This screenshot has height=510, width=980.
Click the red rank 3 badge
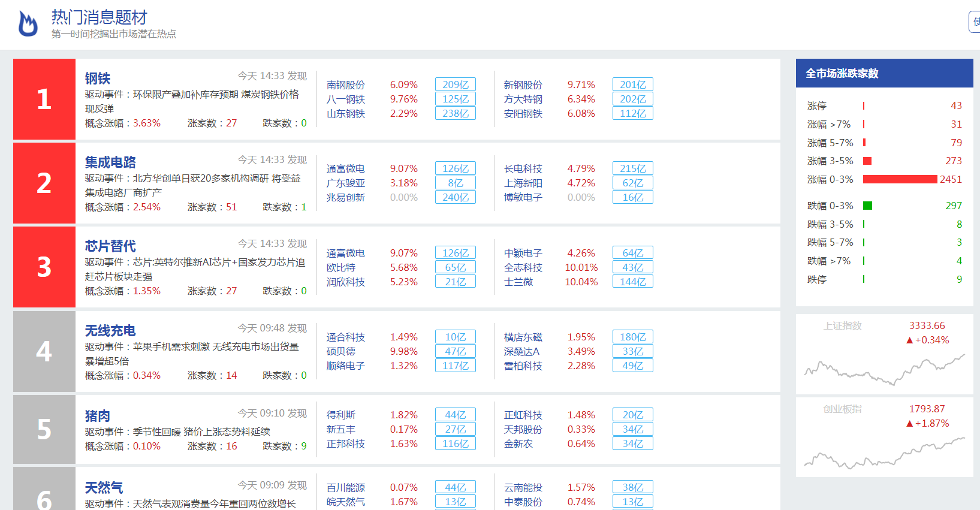point(44,267)
